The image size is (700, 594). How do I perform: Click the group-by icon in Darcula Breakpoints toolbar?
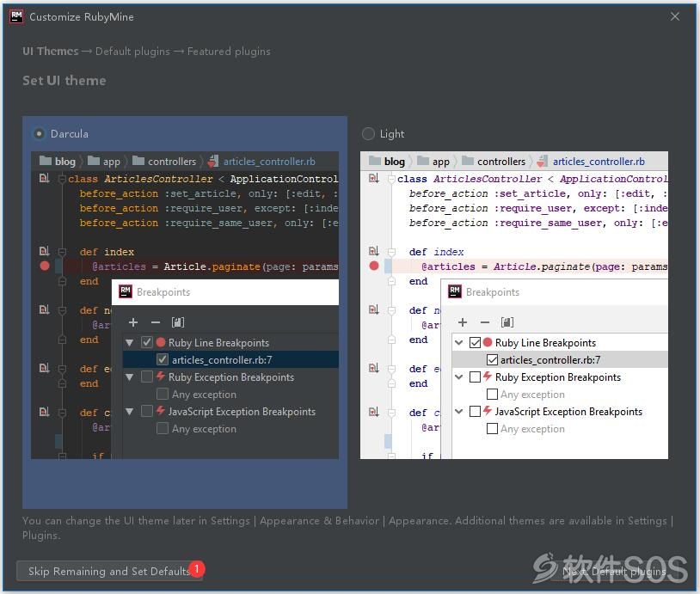[178, 321]
